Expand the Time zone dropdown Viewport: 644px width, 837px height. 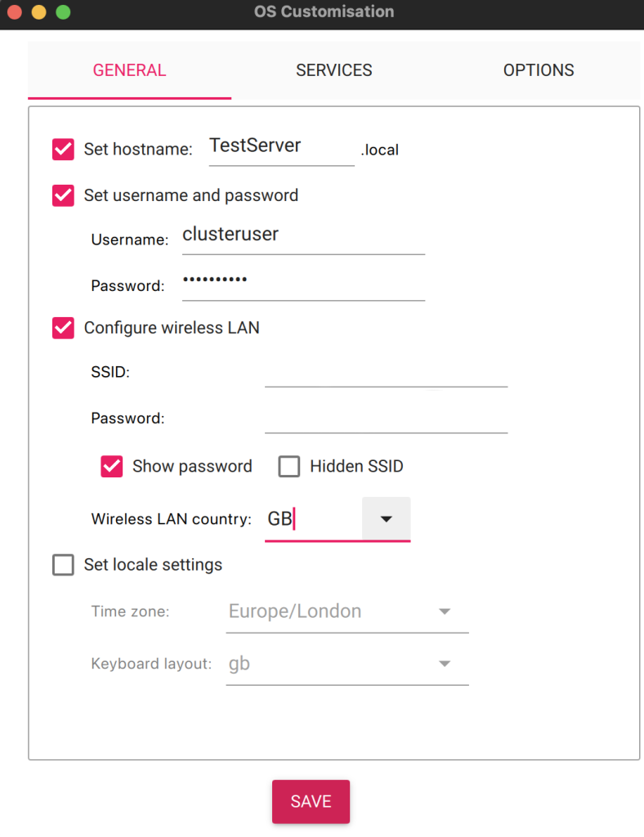click(x=445, y=611)
